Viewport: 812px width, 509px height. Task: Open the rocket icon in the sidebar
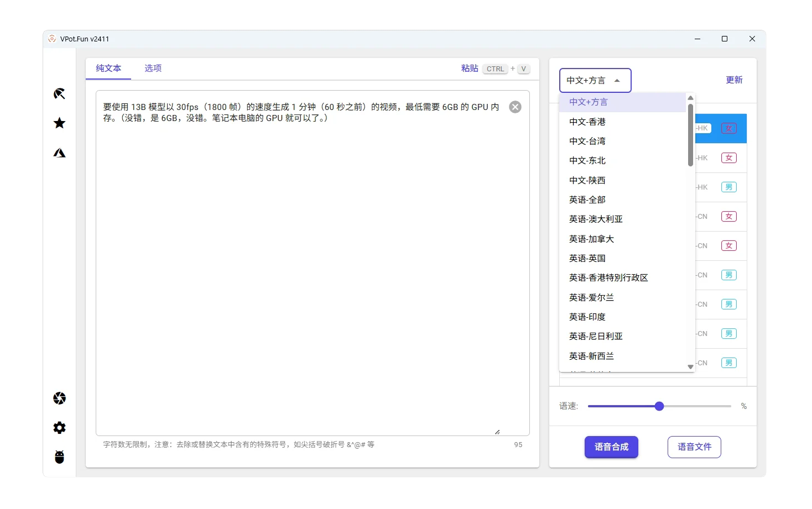pyautogui.click(x=59, y=93)
